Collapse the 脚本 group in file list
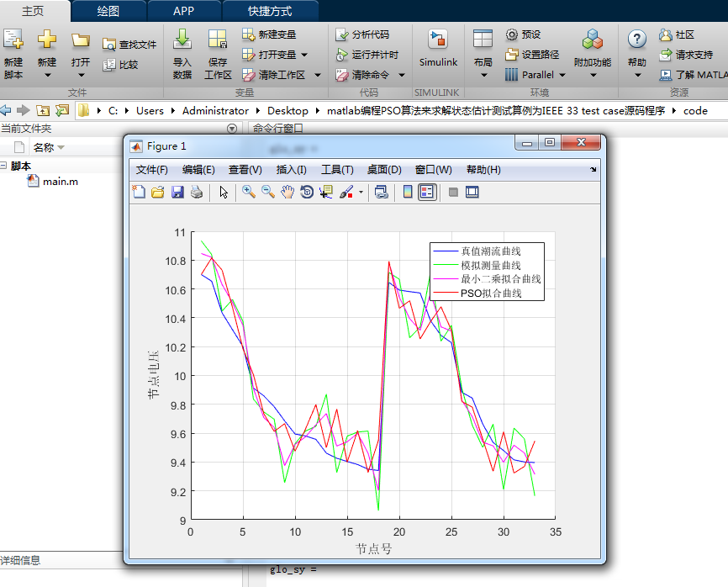The height and width of the screenshot is (587, 728). [x=3, y=166]
